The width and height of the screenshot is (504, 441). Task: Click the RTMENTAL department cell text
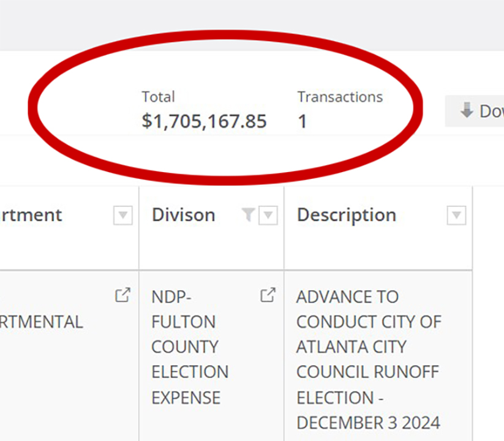tap(42, 322)
